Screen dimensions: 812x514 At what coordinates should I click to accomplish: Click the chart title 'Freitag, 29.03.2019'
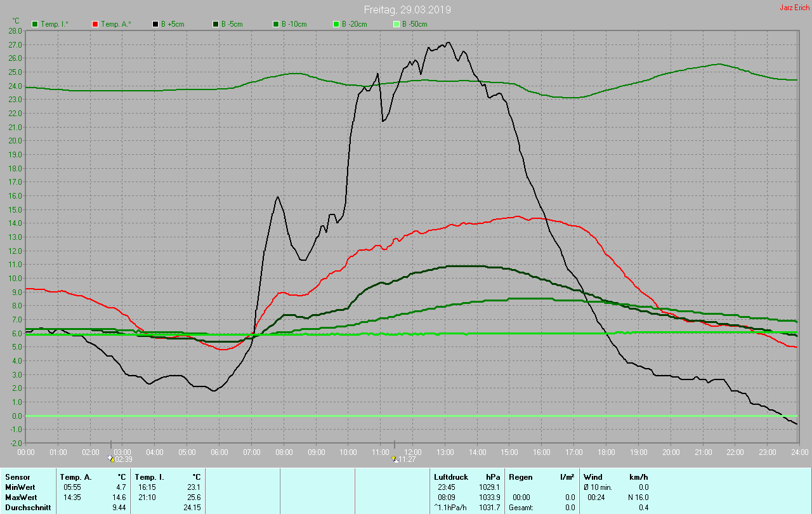(x=408, y=10)
